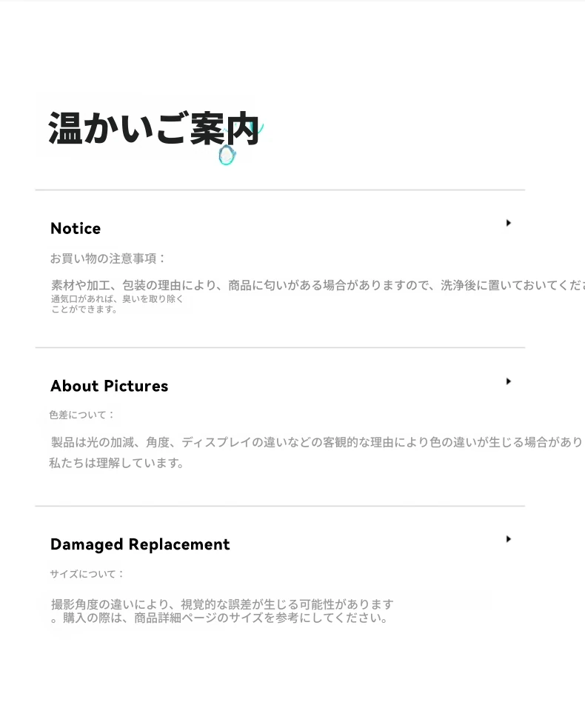585x728 pixels.
Task: Click the サイズについて subtitle
Action: [87, 574]
